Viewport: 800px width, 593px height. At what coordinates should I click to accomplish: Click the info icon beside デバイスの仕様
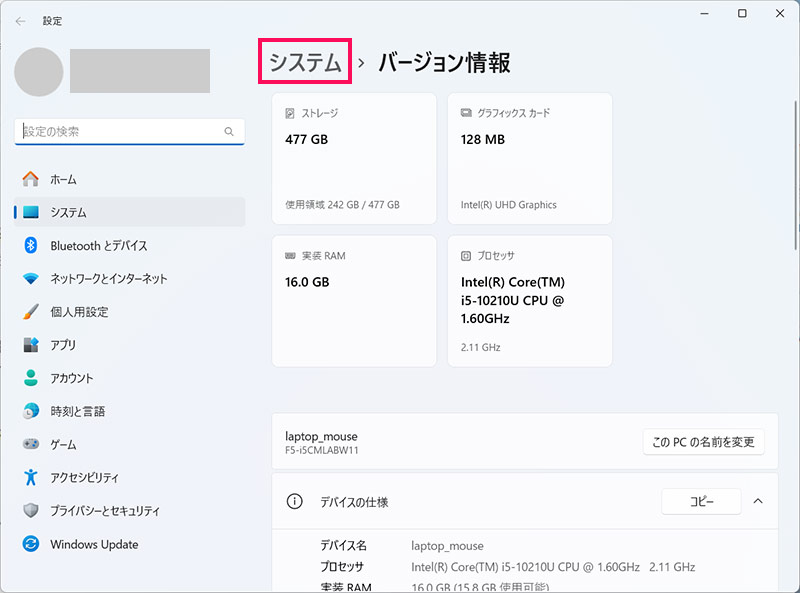coord(294,502)
